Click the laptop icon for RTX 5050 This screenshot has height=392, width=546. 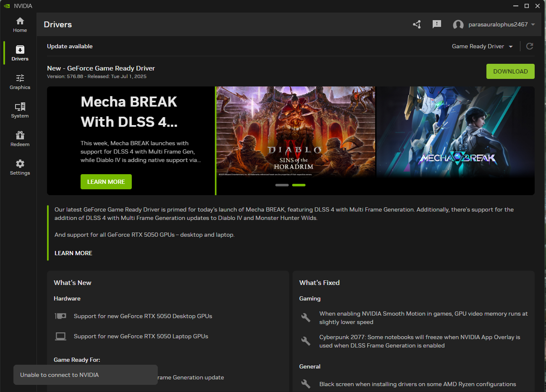pos(60,336)
